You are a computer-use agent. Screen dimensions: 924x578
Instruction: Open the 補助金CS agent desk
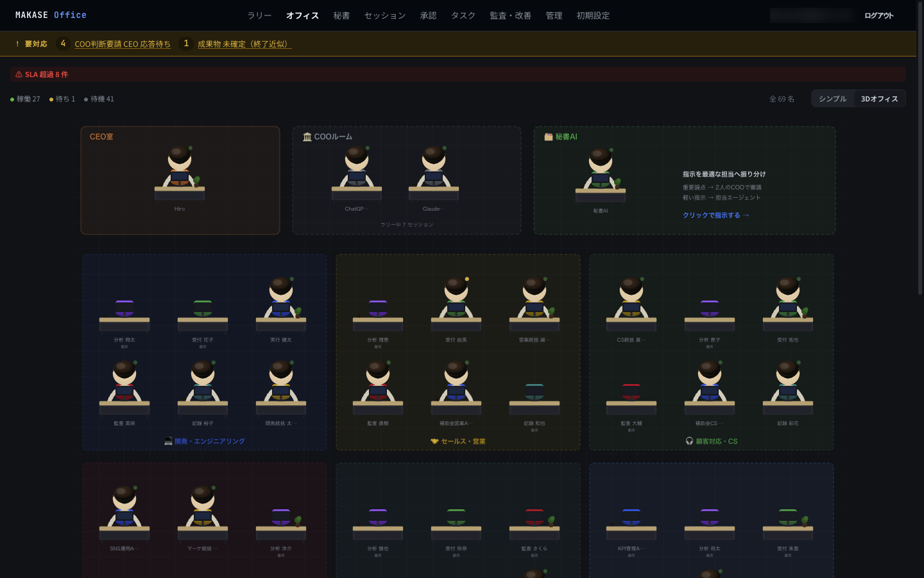[x=710, y=393]
